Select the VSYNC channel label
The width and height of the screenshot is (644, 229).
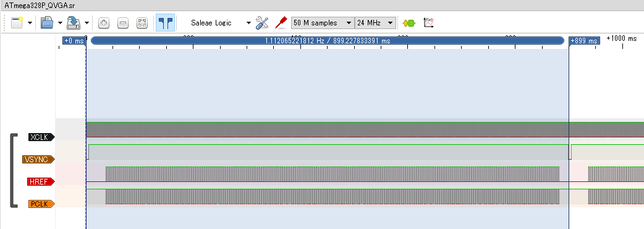pyautogui.click(x=38, y=160)
